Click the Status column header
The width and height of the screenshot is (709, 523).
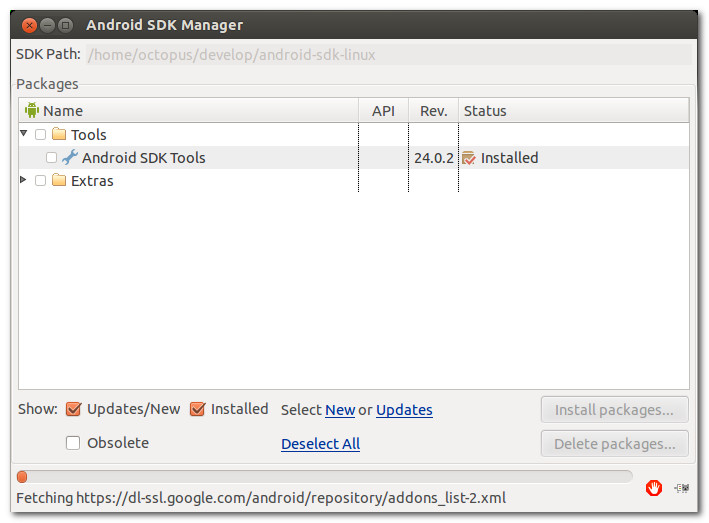point(574,110)
